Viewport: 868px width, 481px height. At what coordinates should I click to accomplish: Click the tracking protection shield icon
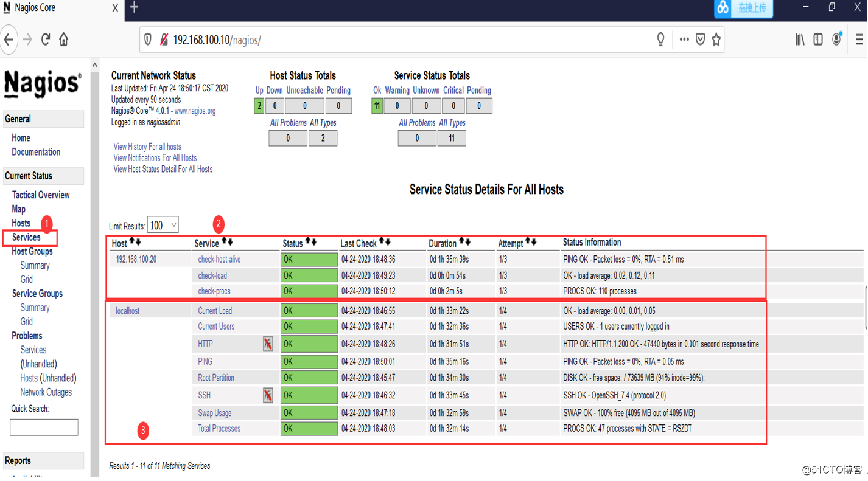(x=148, y=40)
